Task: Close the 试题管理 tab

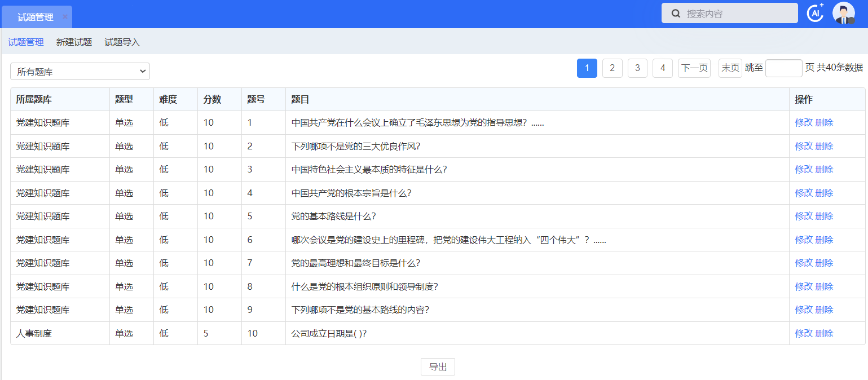Action: coord(65,17)
